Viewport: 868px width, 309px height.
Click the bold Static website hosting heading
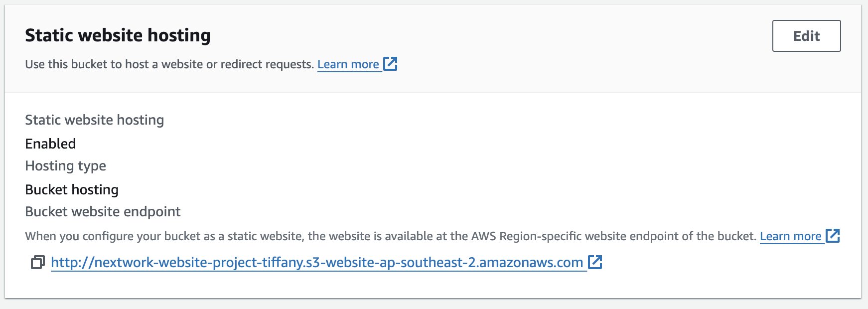click(118, 35)
